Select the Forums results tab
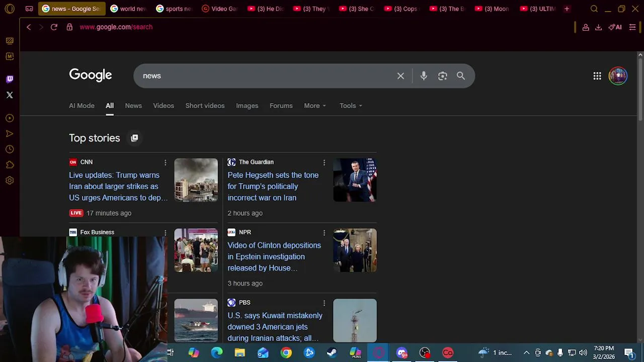The image size is (644, 362). pos(281,106)
